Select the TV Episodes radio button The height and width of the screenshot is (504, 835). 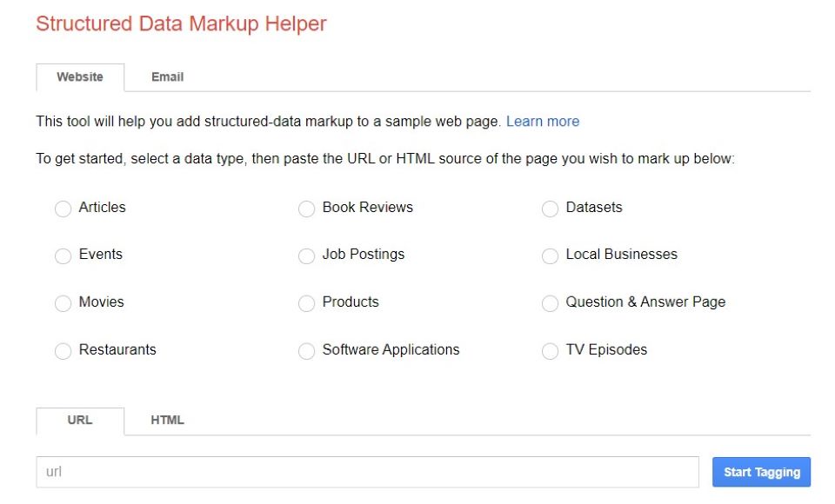coord(550,351)
